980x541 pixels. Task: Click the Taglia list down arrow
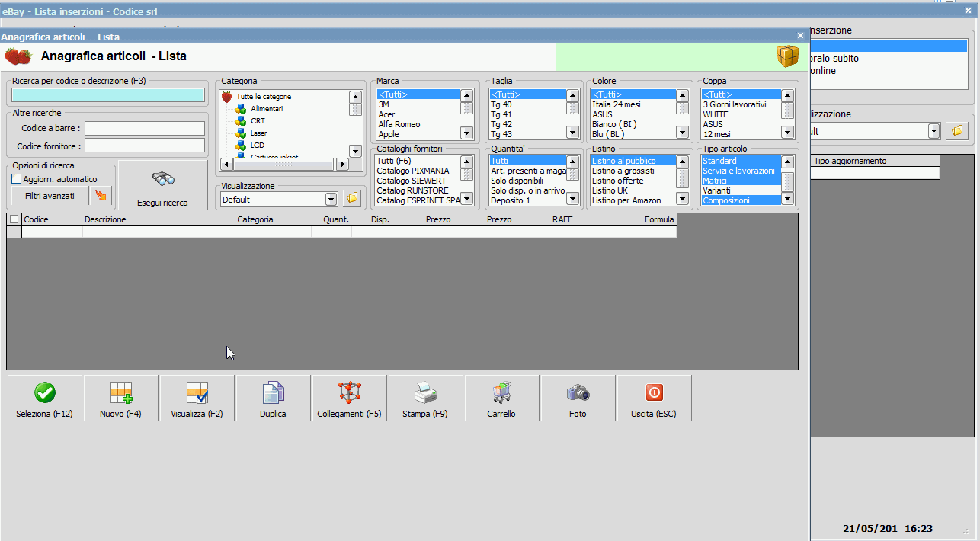click(572, 133)
